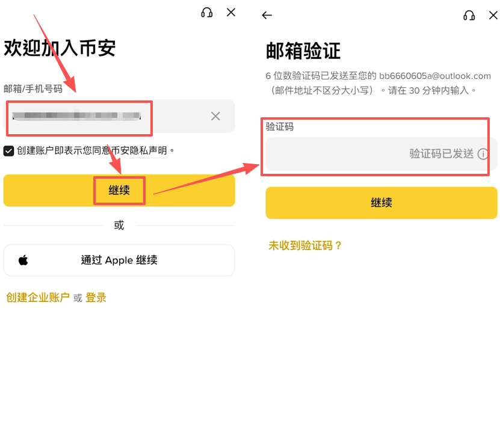Close the email verification screen
The height and width of the screenshot is (448, 500).
coord(493,15)
